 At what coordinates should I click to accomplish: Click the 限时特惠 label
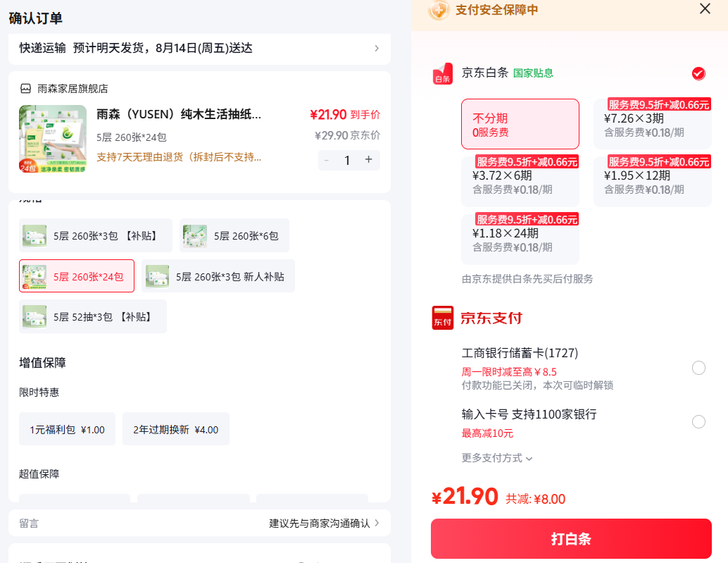(x=39, y=392)
